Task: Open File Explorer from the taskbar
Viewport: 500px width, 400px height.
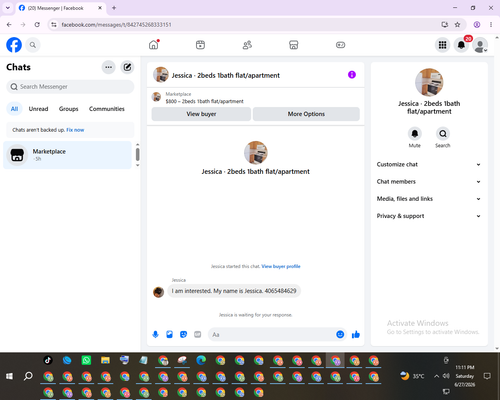Action: click(105, 360)
